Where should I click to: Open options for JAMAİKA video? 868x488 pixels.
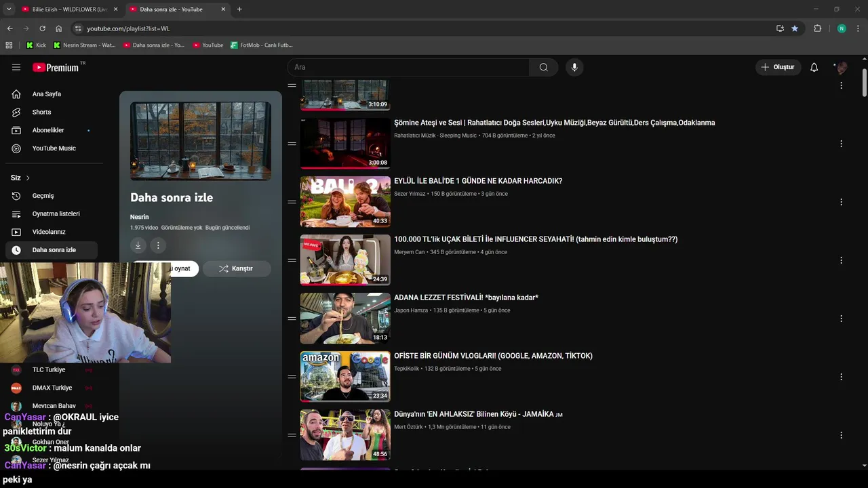coord(841,435)
